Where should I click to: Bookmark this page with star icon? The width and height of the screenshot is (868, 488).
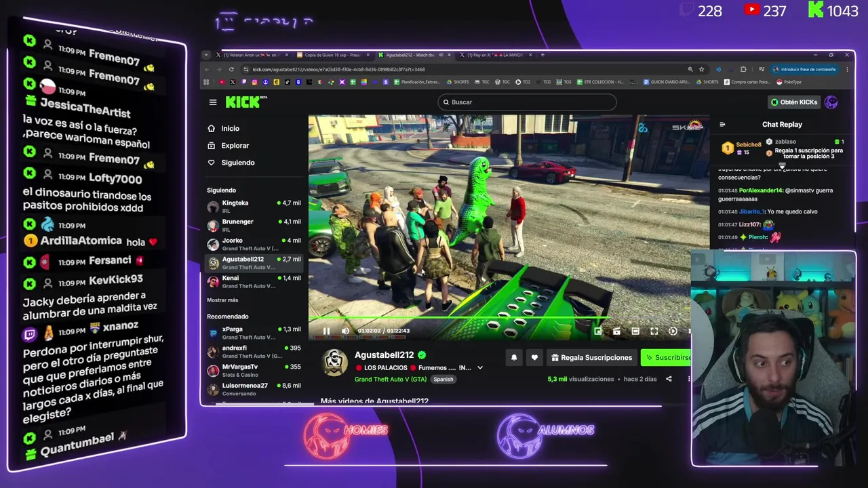coord(701,69)
